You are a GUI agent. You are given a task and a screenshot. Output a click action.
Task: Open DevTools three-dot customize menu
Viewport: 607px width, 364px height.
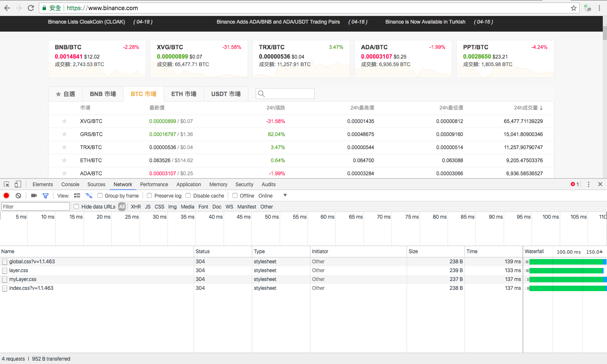[x=588, y=184]
